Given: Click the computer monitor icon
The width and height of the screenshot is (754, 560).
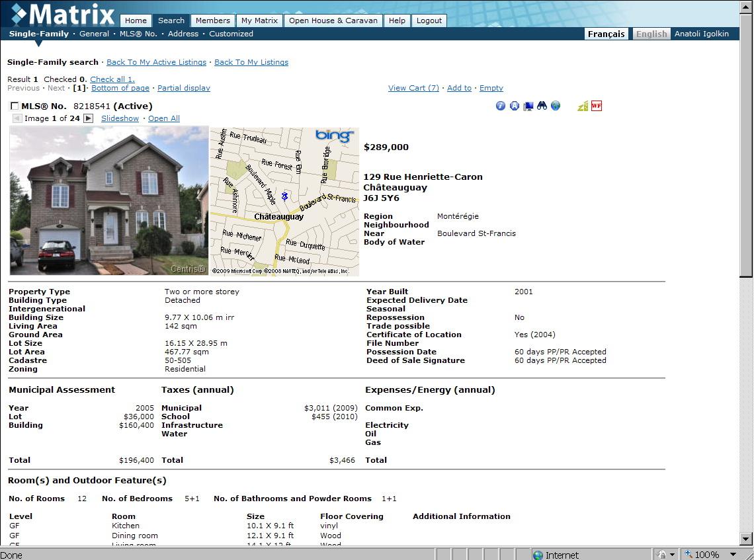Looking at the screenshot, I should click(x=528, y=106).
